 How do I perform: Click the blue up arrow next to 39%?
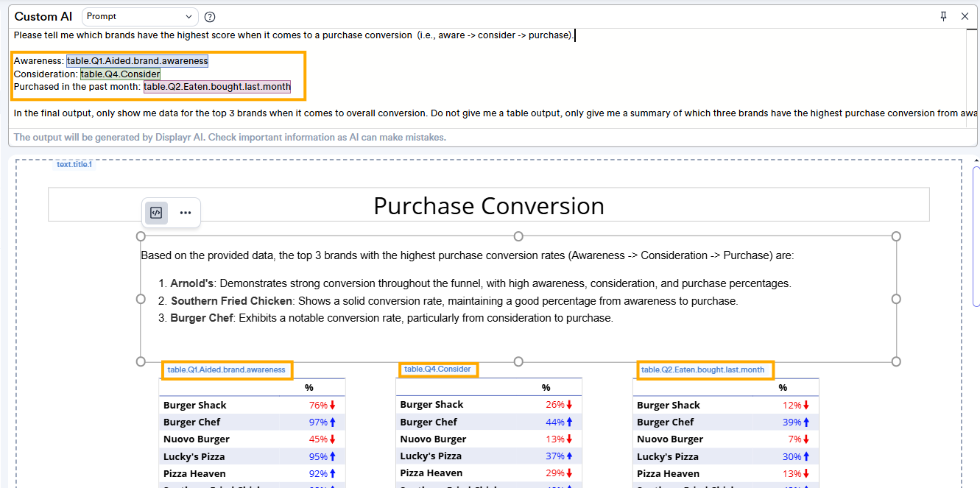tap(806, 422)
